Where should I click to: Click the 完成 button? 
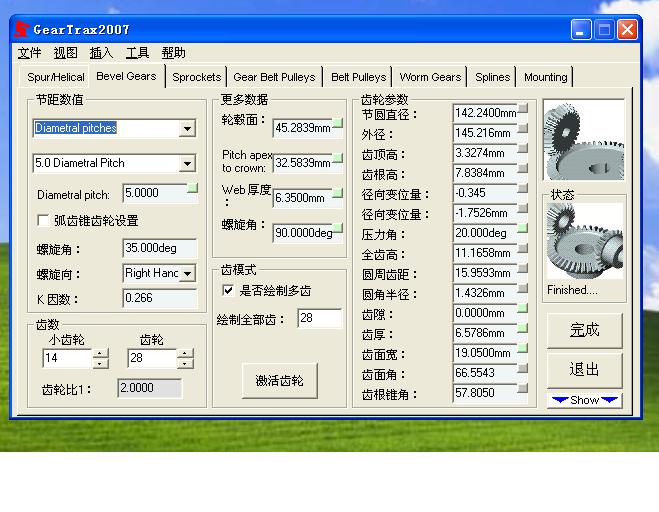(584, 330)
